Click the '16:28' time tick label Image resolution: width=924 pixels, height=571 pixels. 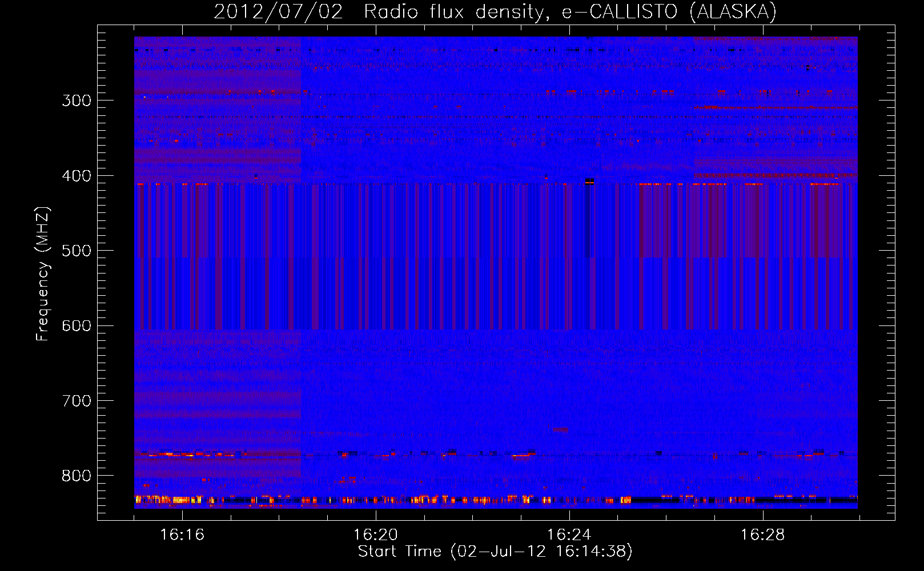point(763,534)
